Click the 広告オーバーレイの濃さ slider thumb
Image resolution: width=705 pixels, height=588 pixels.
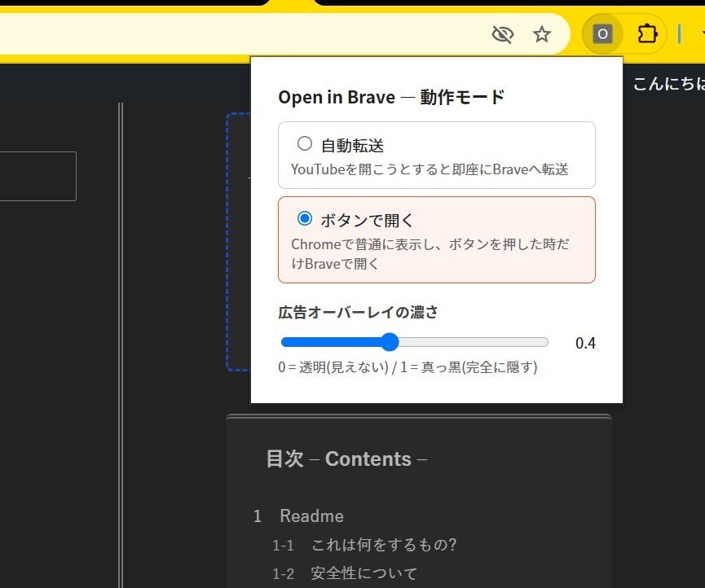pos(390,342)
